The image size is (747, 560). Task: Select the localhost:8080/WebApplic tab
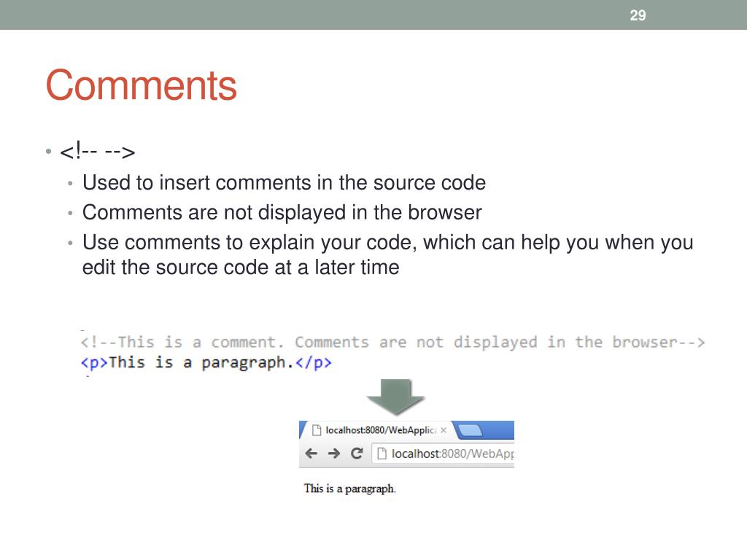378,430
